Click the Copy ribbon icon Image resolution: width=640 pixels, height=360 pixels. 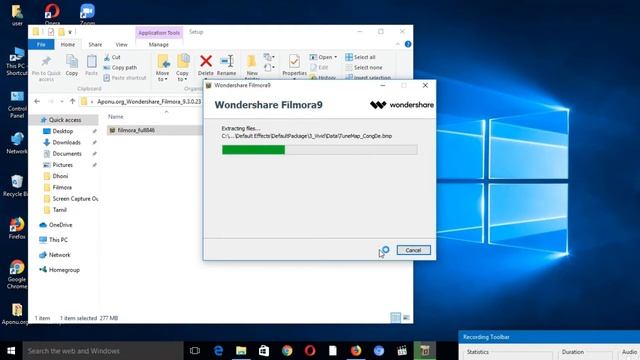[72, 65]
